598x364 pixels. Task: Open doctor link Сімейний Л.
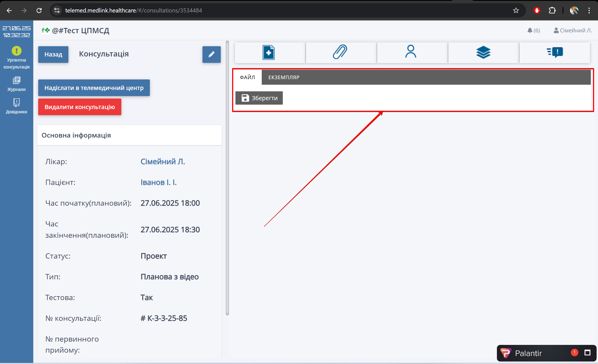tap(163, 161)
